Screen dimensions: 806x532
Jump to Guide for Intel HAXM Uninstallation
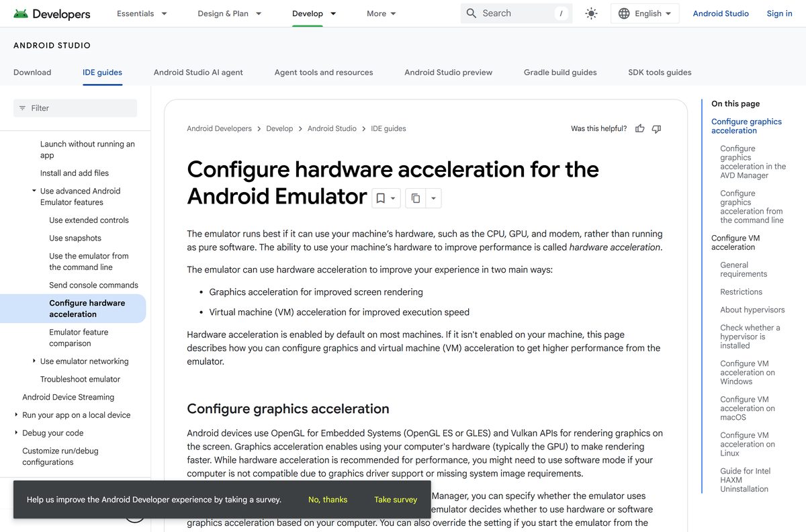(746, 480)
